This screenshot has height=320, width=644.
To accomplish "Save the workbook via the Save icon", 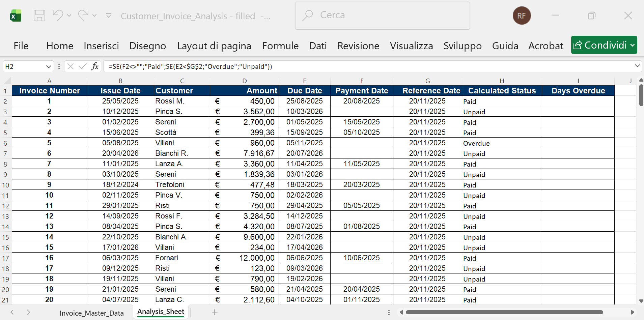I will coord(39,16).
